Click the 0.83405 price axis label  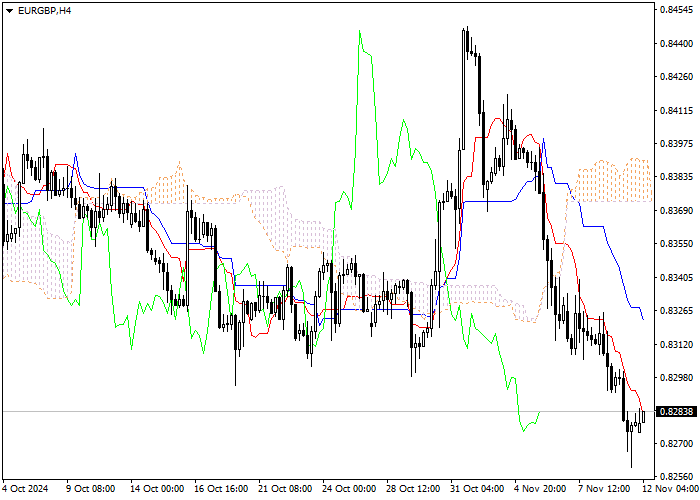pyautogui.click(x=676, y=277)
